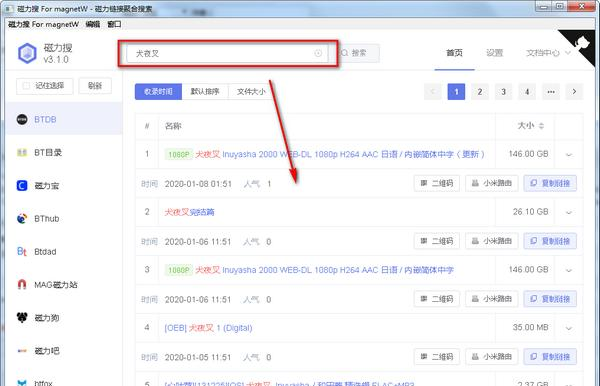Screen dimensions: 600x386
Task: Open the 编辑 menu
Action: pyautogui.click(x=93, y=24)
